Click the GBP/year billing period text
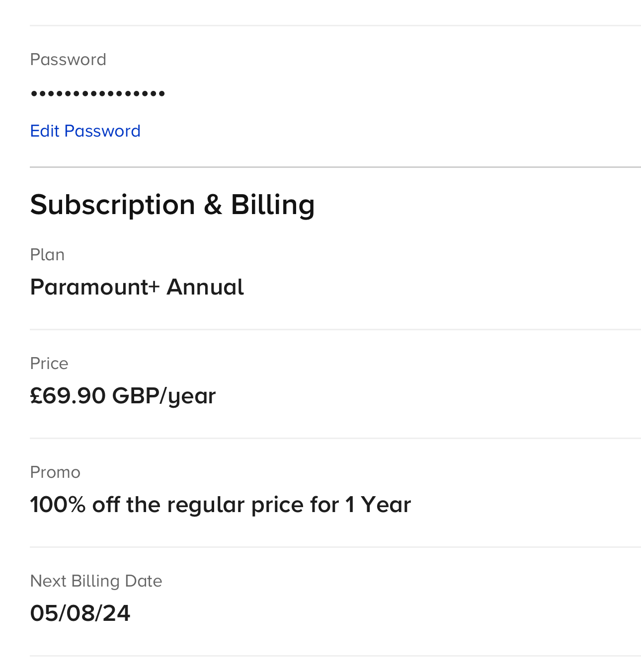Image resolution: width=641 pixels, height=672 pixels. coord(164,396)
